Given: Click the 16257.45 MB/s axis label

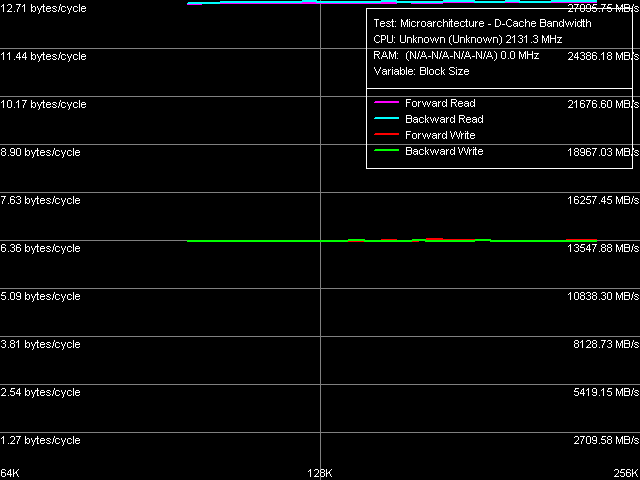Looking at the screenshot, I should point(603,200).
